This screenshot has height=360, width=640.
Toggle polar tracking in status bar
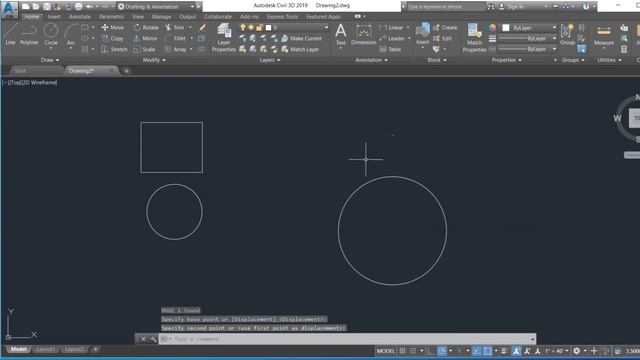click(442, 351)
